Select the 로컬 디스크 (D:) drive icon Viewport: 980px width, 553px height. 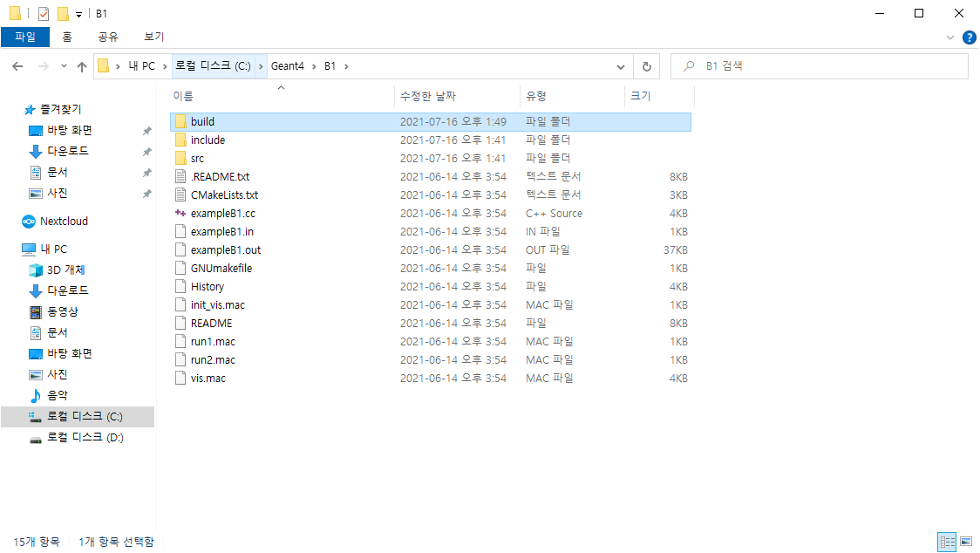pyautogui.click(x=36, y=438)
